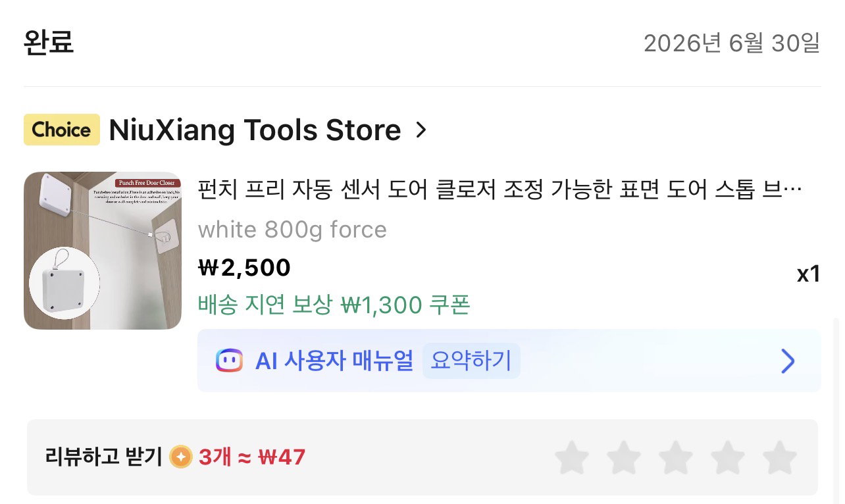Tap the gold coin reward icon
This screenshot has height=504, width=845.
[181, 457]
